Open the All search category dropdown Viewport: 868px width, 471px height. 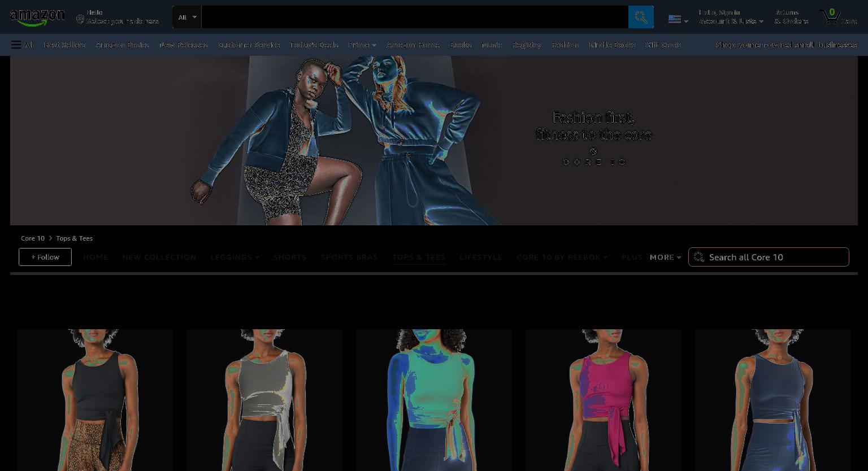coord(187,17)
